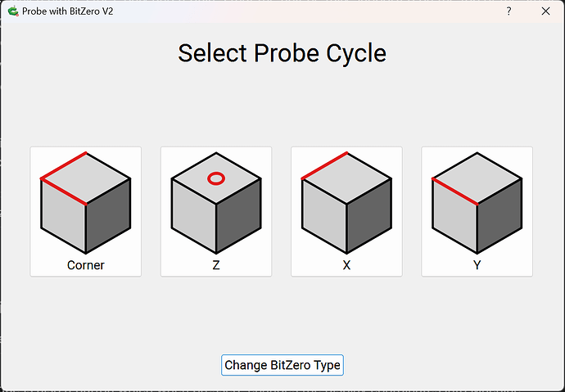
Task: Click the red circle on Z cube
Action: pos(216,178)
